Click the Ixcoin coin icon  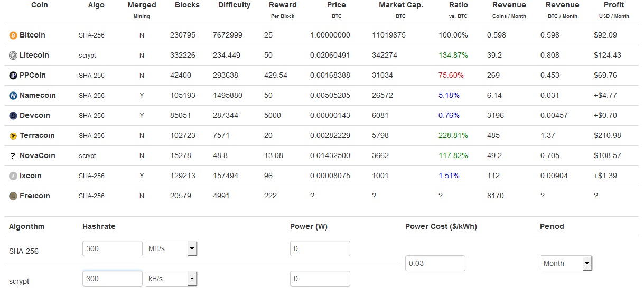click(x=13, y=176)
